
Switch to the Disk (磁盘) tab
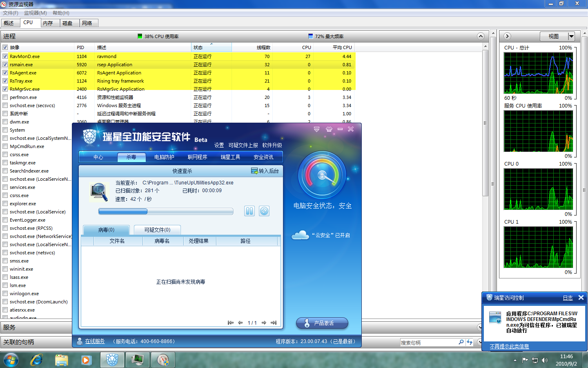pyautogui.click(x=70, y=23)
